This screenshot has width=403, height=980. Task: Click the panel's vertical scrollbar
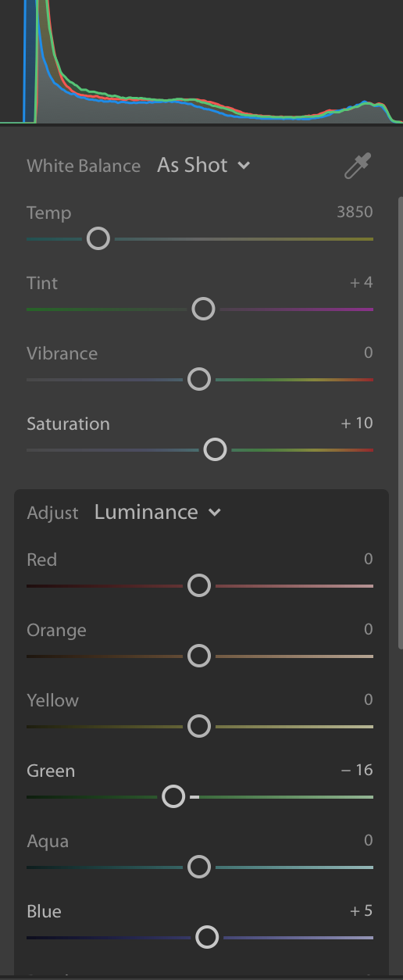pyautogui.click(x=401, y=422)
